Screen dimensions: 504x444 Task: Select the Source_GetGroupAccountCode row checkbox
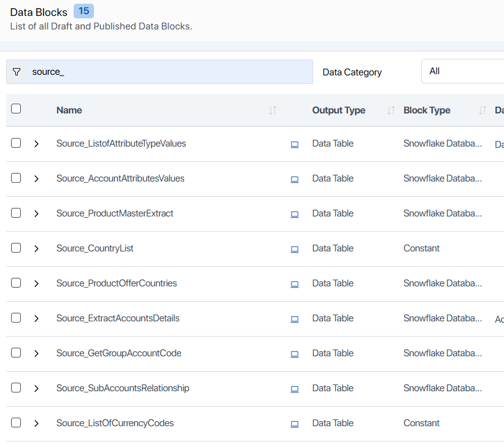[x=16, y=353]
